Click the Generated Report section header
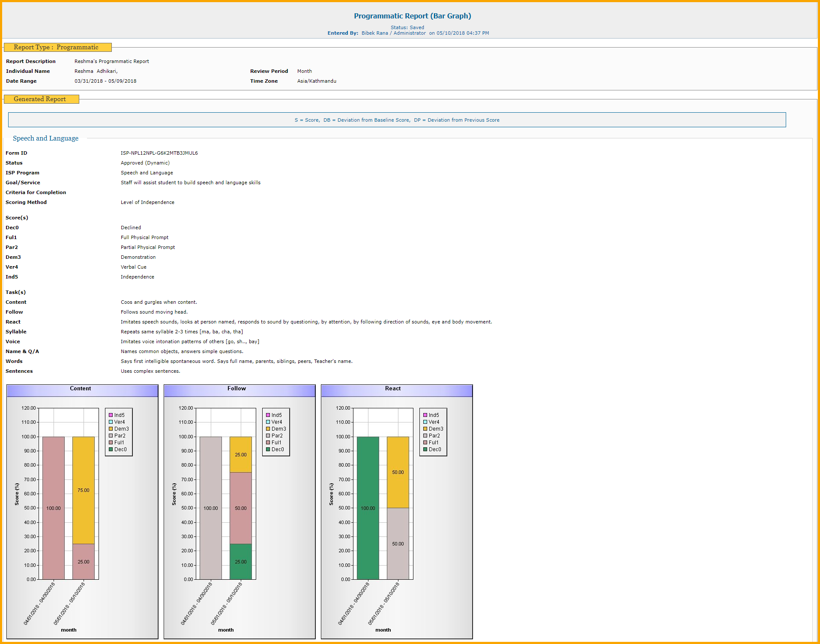The width and height of the screenshot is (820, 644). tap(41, 99)
